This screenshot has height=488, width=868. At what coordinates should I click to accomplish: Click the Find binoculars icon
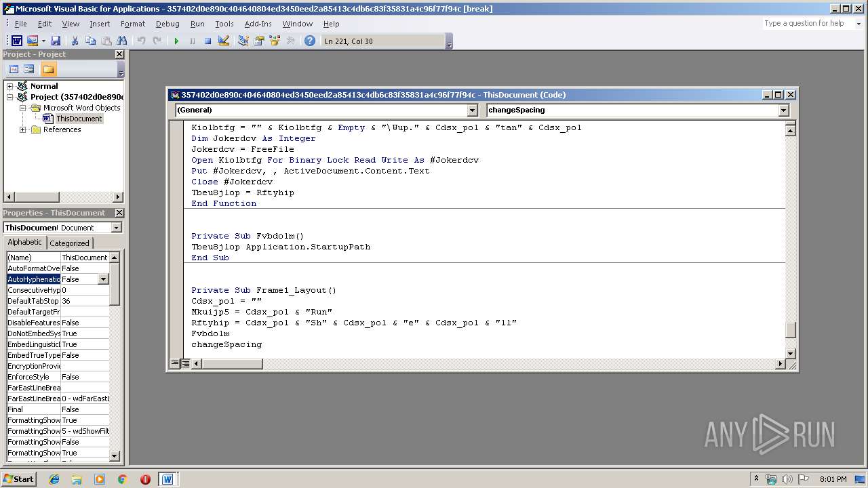tap(121, 41)
